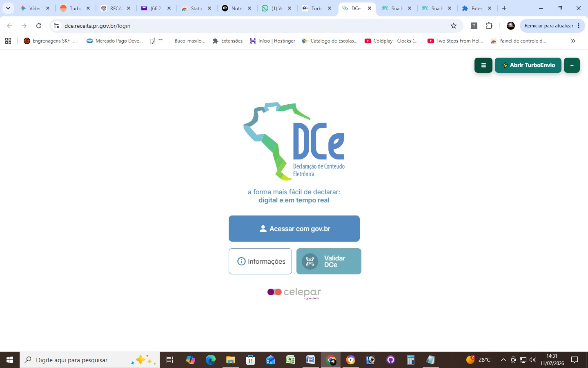The image size is (588, 368).
Task: Open the Windows notification center
Action: point(575,360)
